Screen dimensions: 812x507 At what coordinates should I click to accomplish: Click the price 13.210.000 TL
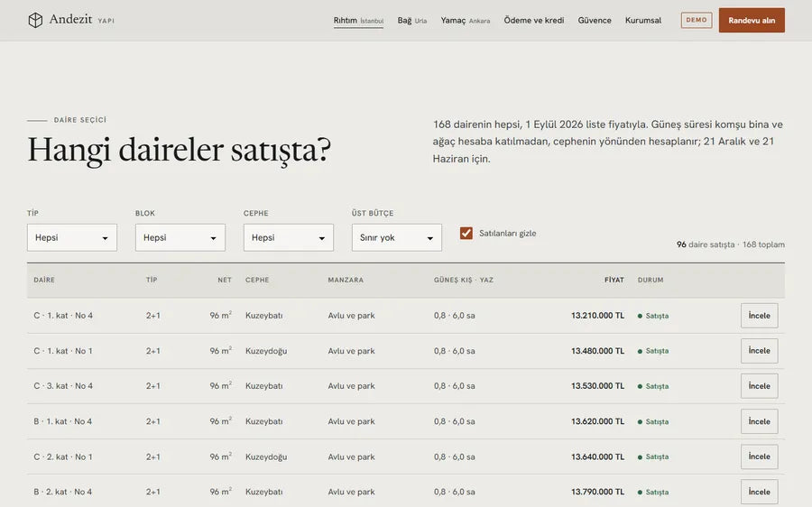click(597, 316)
